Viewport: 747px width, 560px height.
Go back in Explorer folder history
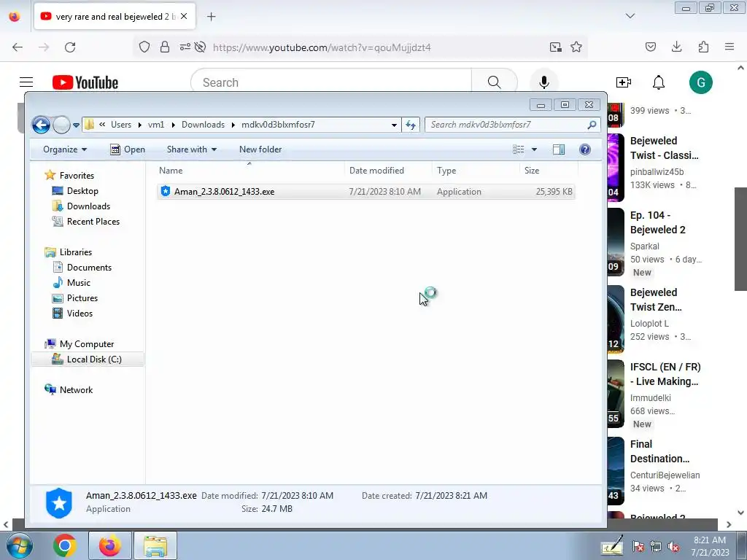pyautogui.click(x=41, y=125)
